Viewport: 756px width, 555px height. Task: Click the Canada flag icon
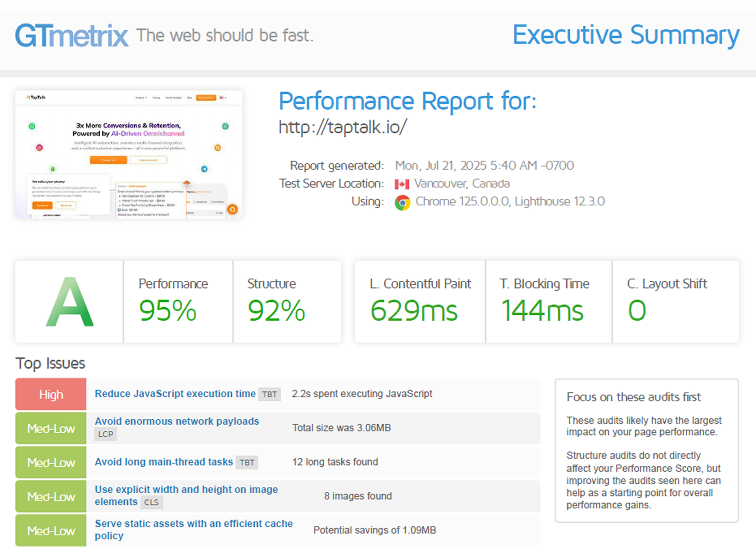(x=402, y=184)
